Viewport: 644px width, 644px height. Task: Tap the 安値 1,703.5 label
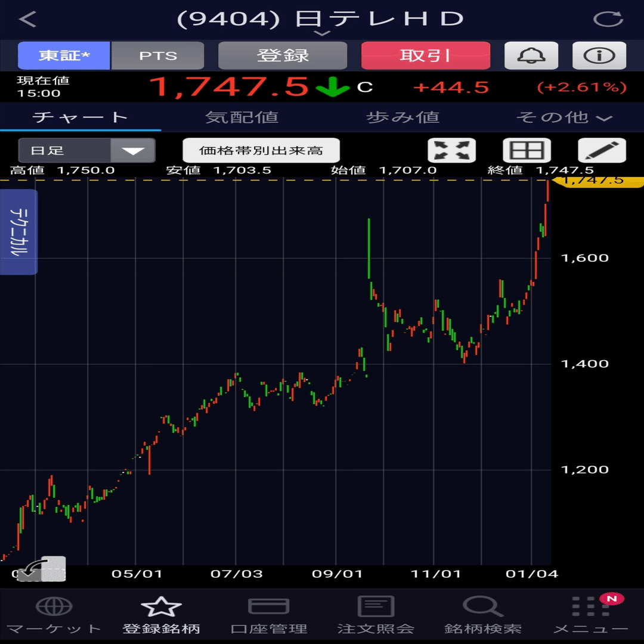click(218, 170)
